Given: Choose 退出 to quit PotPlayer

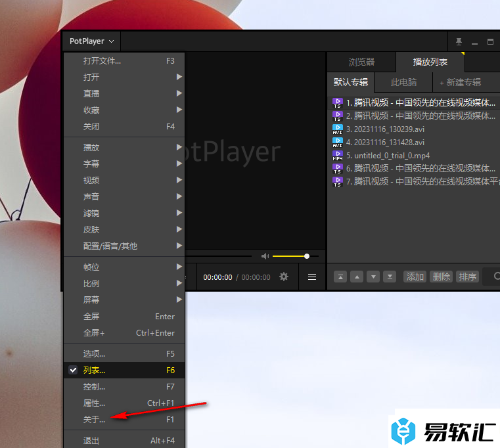Looking at the screenshot, I should pos(124,440).
